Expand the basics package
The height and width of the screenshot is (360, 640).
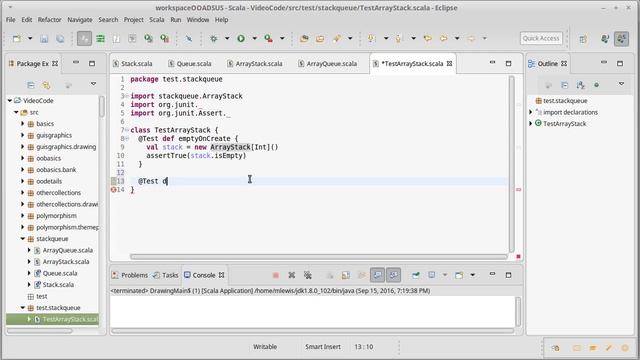[23, 124]
